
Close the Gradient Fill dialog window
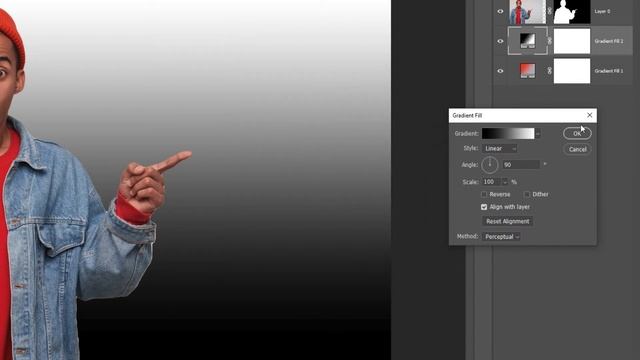tap(589, 116)
